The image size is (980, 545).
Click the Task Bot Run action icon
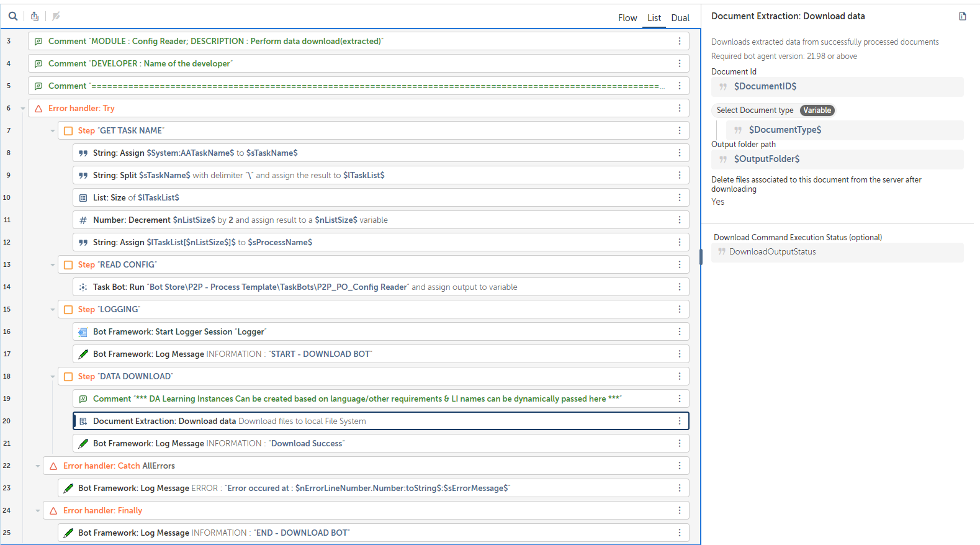click(83, 287)
